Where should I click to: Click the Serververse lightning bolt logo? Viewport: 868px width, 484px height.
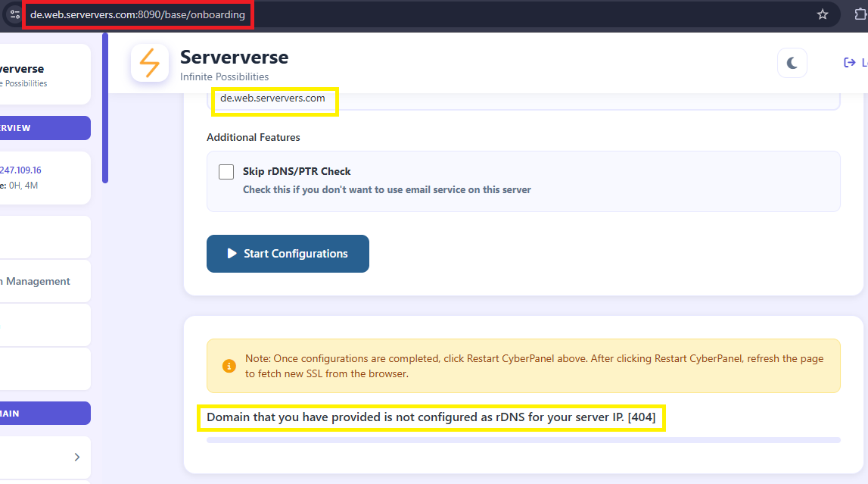(150, 63)
